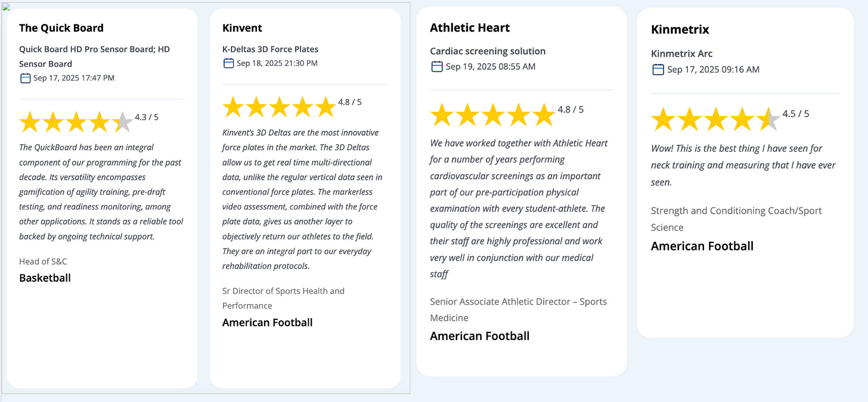Screen dimensions: 868x402
Task: Click the Basketball sport label
Action: [x=45, y=278]
